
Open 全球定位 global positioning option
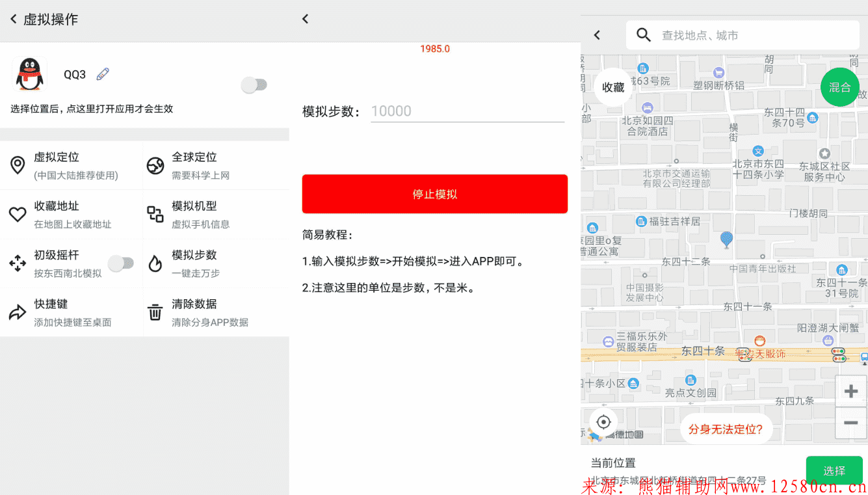pos(215,165)
